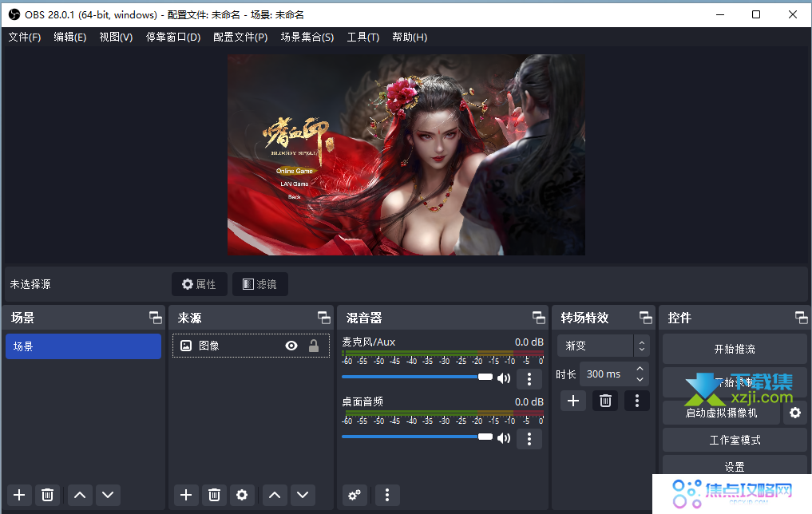The height and width of the screenshot is (514, 812).
Task: Select the 场景 item in scenes list
Action: tap(83, 346)
